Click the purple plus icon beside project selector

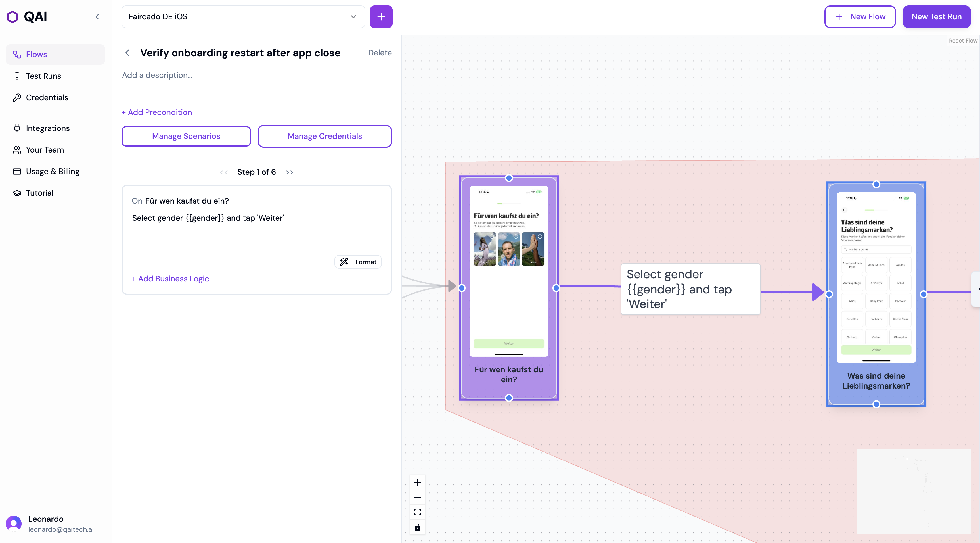pos(381,17)
